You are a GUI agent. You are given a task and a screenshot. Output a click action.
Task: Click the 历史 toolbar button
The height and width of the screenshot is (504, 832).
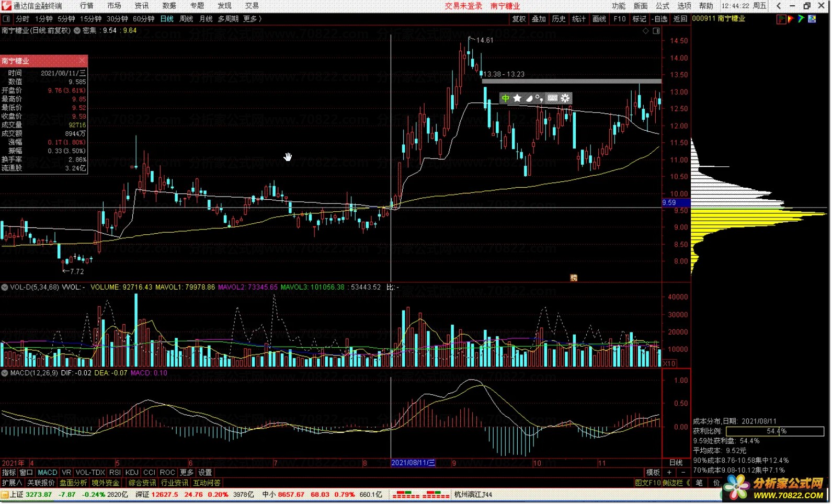[559, 19]
